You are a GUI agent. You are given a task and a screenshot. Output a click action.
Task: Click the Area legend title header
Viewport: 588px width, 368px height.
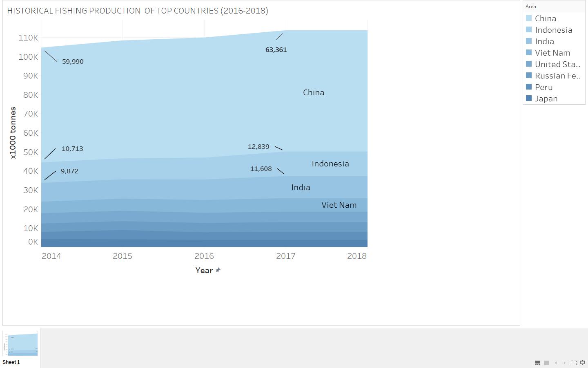(x=531, y=7)
